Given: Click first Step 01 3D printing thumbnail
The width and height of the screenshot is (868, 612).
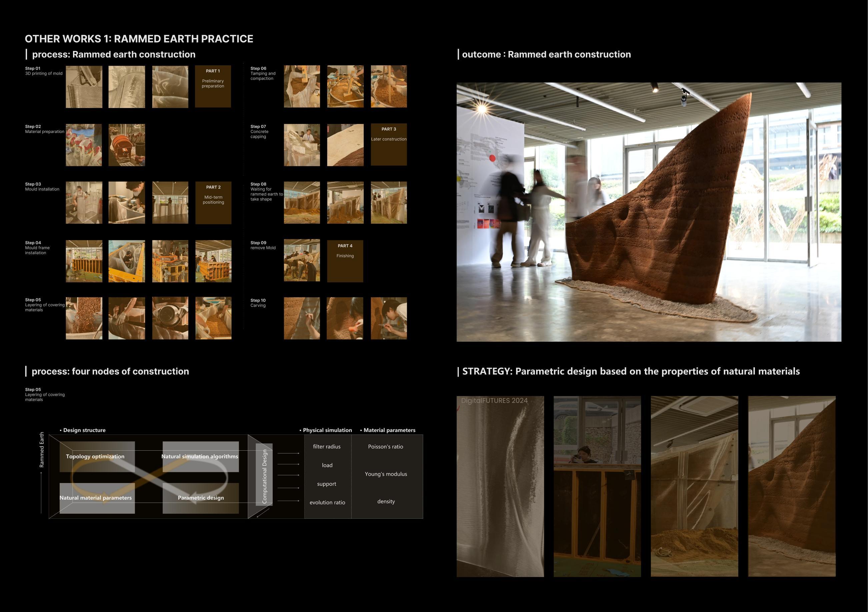Looking at the screenshot, I should (84, 87).
